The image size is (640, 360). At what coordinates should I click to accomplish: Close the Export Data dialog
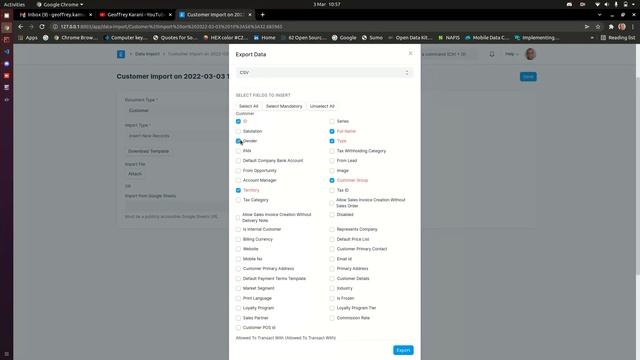[411, 53]
